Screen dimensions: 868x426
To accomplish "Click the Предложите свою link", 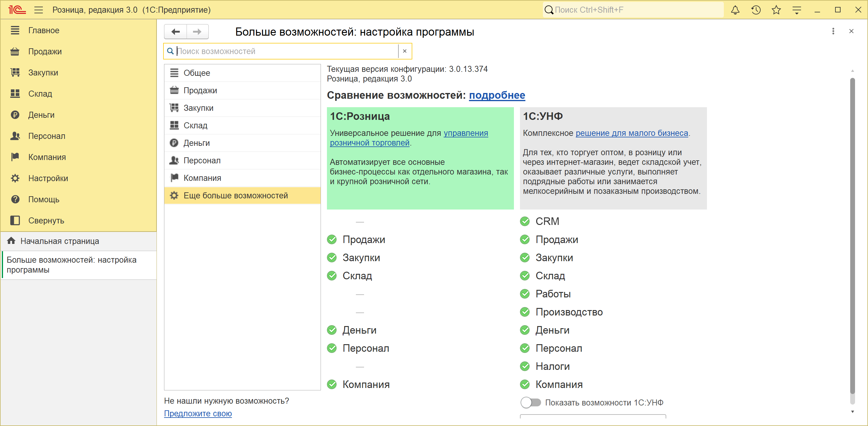I will pos(198,414).
